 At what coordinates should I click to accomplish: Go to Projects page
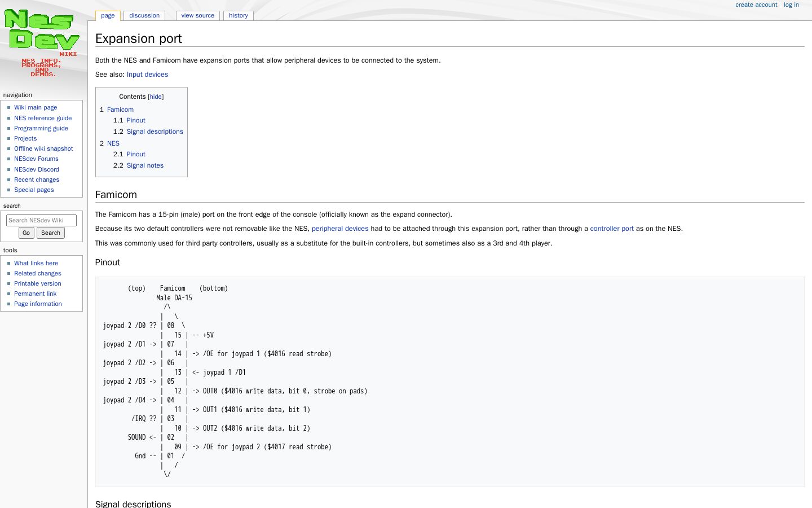click(x=25, y=138)
